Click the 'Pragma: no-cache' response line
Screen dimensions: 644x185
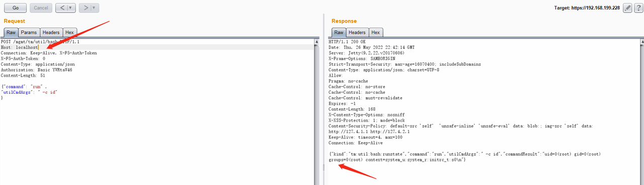point(349,81)
